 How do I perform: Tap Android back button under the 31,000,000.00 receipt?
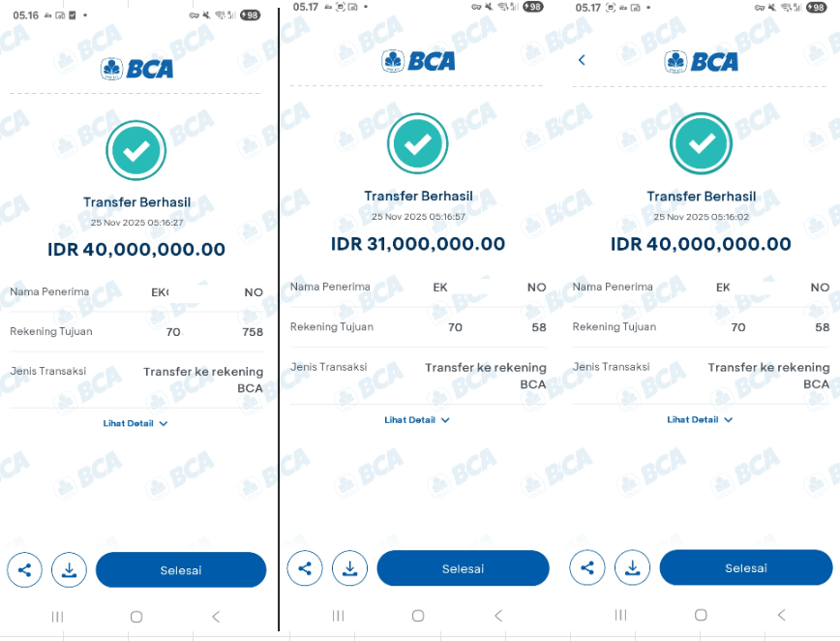(x=498, y=616)
